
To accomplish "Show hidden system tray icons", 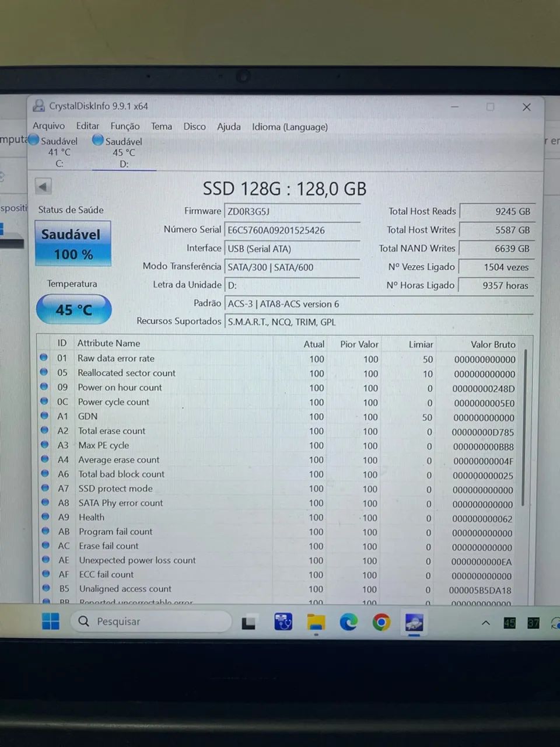I will coord(485,623).
